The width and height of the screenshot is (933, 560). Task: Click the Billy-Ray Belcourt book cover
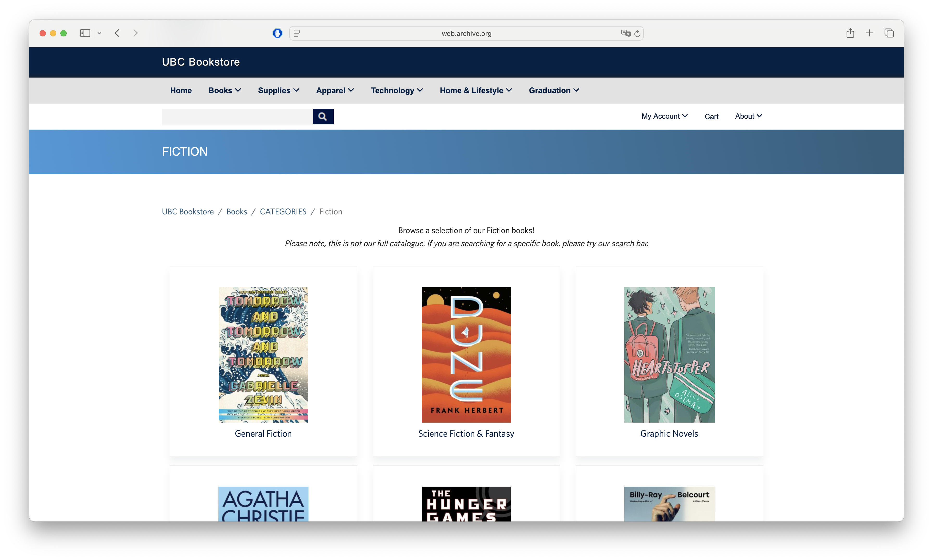coord(670,504)
